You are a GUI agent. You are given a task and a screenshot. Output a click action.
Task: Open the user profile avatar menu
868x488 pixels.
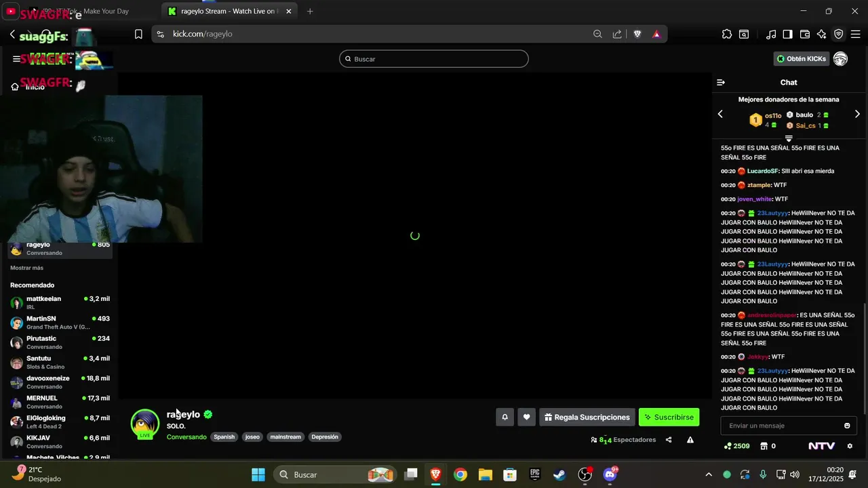pyautogui.click(x=841, y=59)
